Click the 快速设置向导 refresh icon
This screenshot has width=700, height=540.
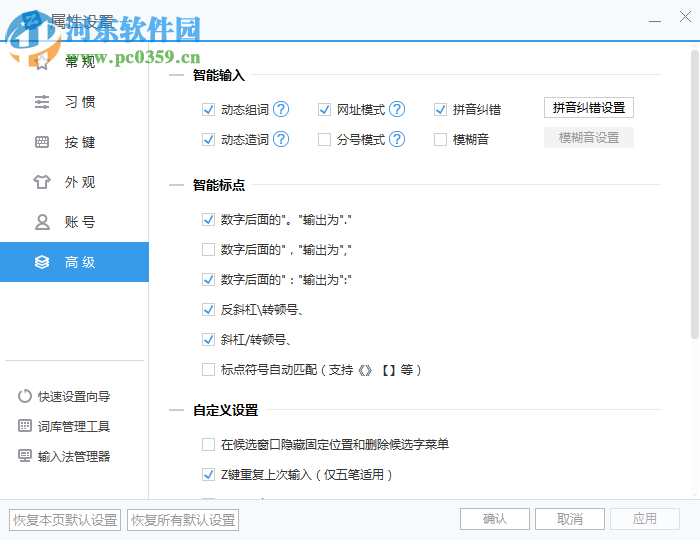(25, 396)
